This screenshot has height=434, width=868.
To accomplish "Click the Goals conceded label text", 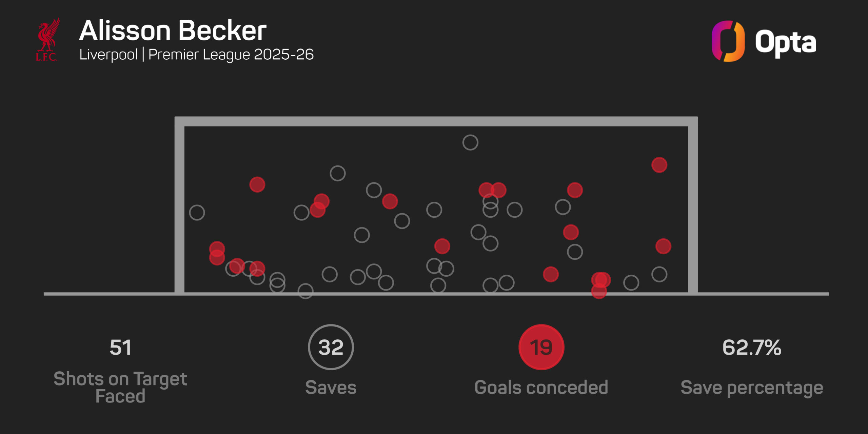I will pyautogui.click(x=541, y=388).
